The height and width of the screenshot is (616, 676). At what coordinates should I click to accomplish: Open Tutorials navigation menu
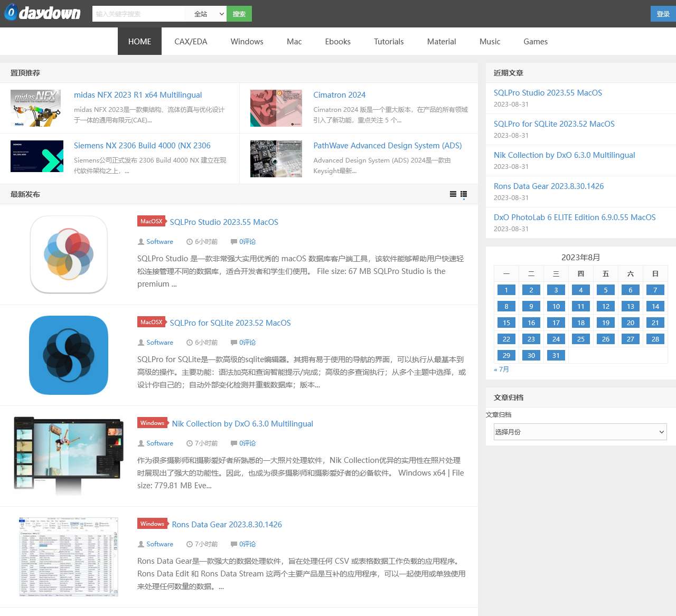click(x=389, y=41)
